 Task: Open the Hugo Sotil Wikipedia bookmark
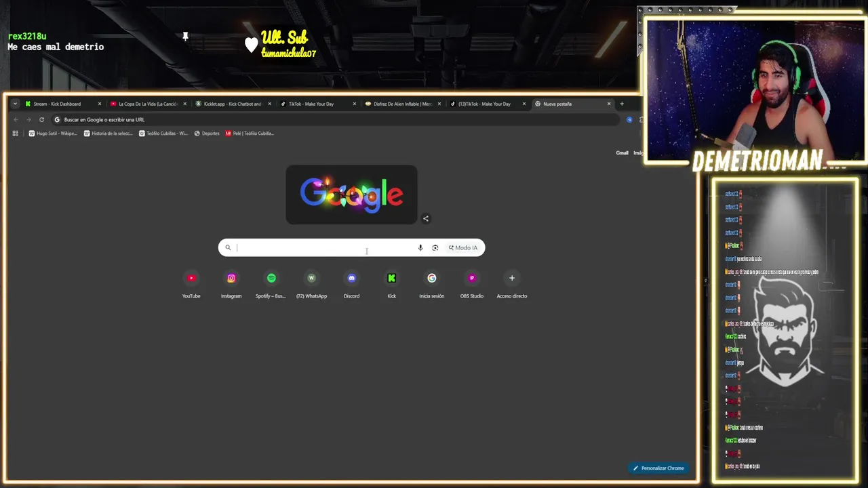click(x=53, y=134)
